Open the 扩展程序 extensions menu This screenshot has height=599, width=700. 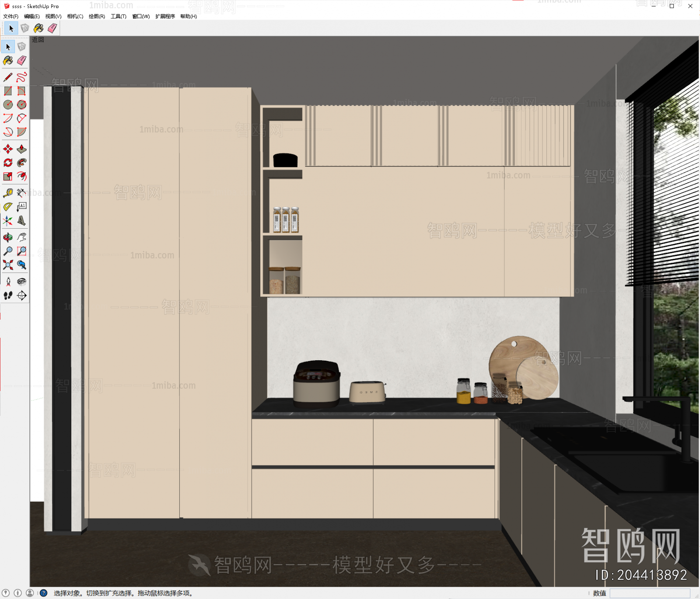pyautogui.click(x=165, y=16)
